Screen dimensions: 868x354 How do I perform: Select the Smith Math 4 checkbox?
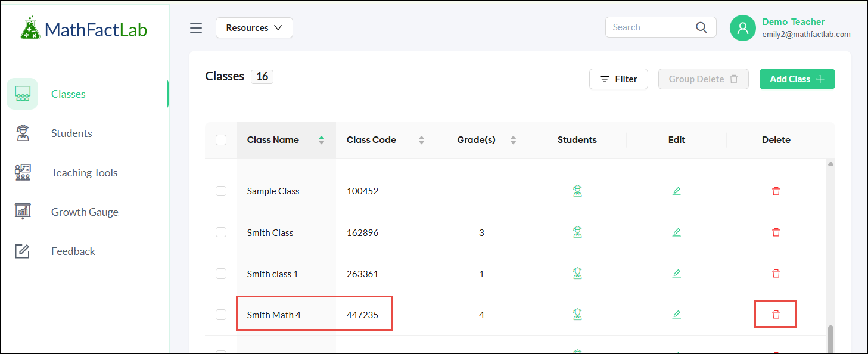221,315
